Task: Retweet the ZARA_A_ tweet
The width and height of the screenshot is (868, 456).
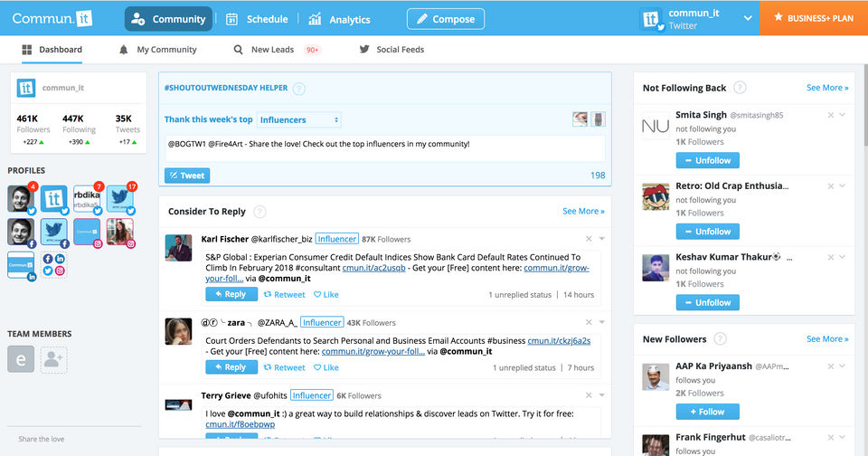Action: (285, 367)
